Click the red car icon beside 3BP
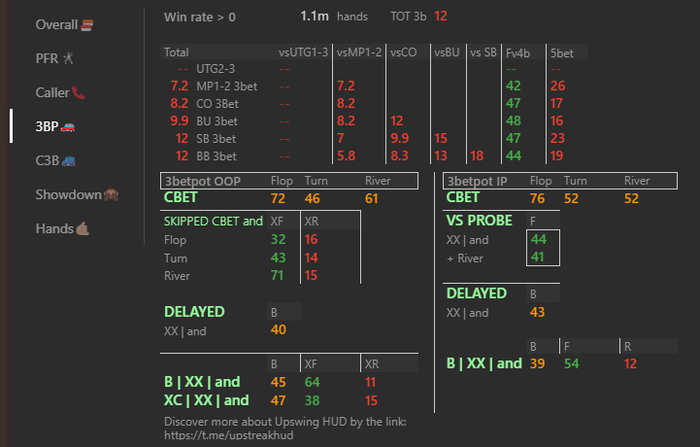The image size is (700, 447). (x=67, y=127)
